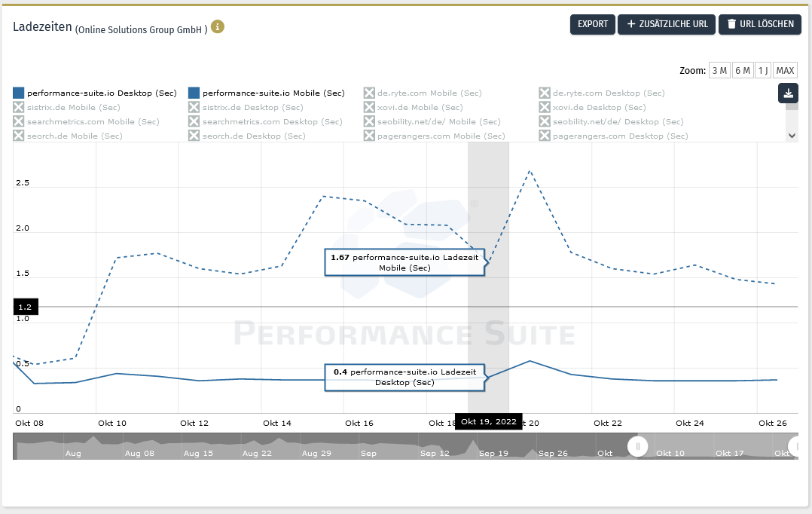Image resolution: width=812 pixels, height=514 pixels.
Task: Enable seorch.de Desktop series
Action: 246,136
